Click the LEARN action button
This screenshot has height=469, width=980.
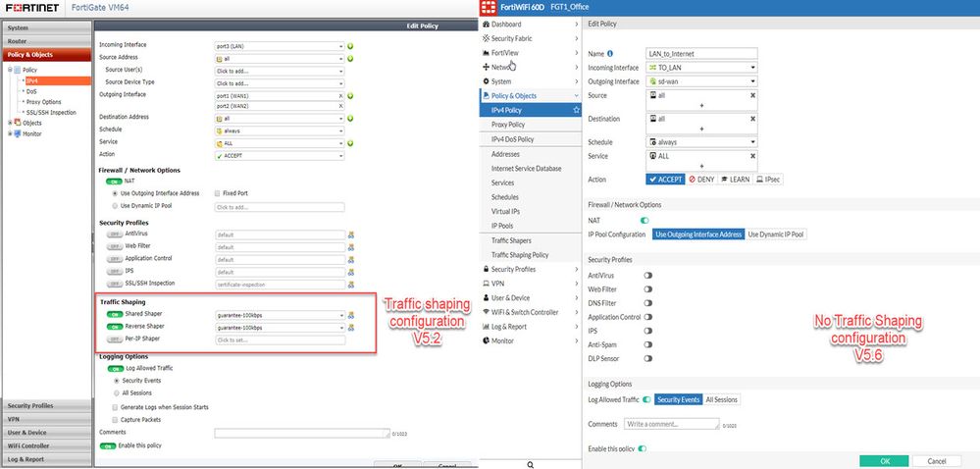coord(735,180)
